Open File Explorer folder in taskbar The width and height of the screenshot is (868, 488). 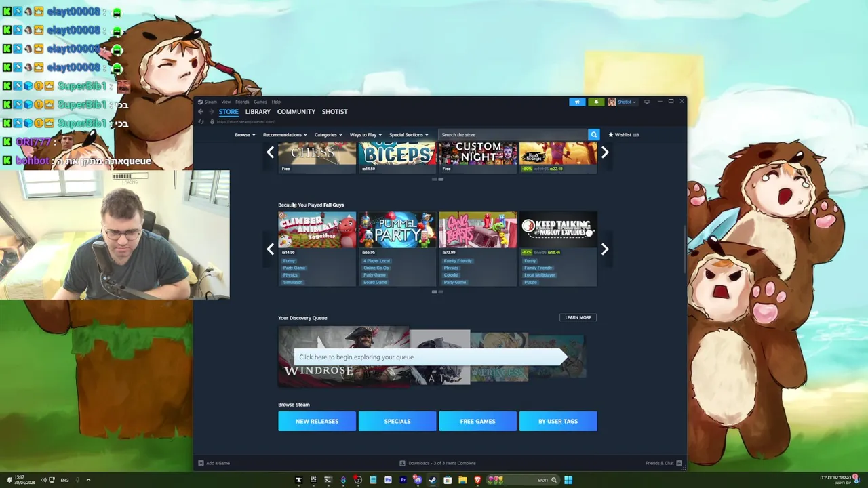[462, 480]
